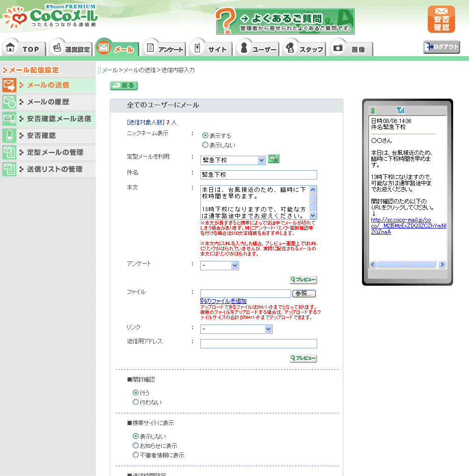Screen dimensions: 469x476
Task: Click the green icon beside 定型メール dropdown
Action: point(273,159)
